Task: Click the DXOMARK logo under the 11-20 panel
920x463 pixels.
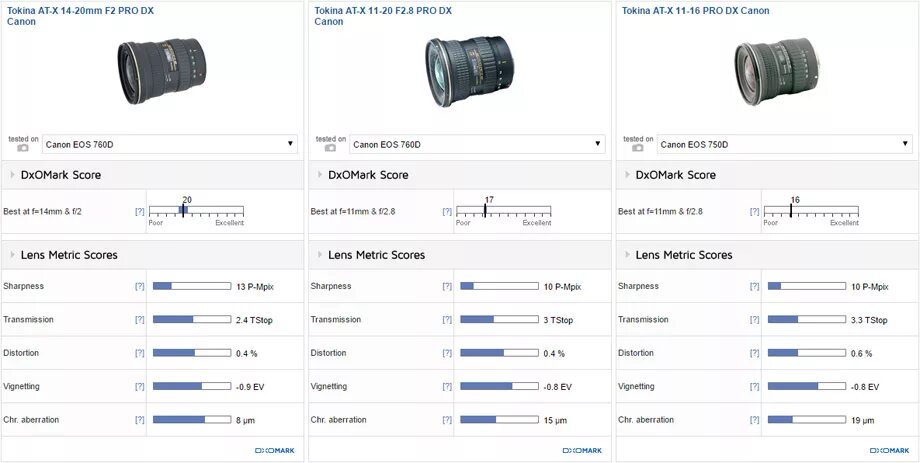Action: coord(582,451)
